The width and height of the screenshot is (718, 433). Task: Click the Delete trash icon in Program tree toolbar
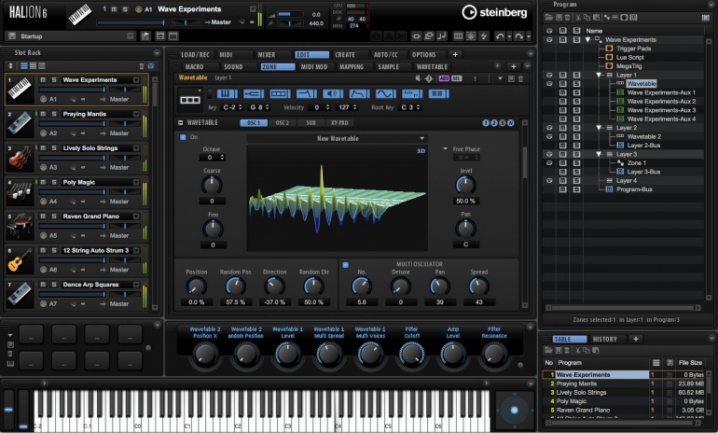coord(568,18)
